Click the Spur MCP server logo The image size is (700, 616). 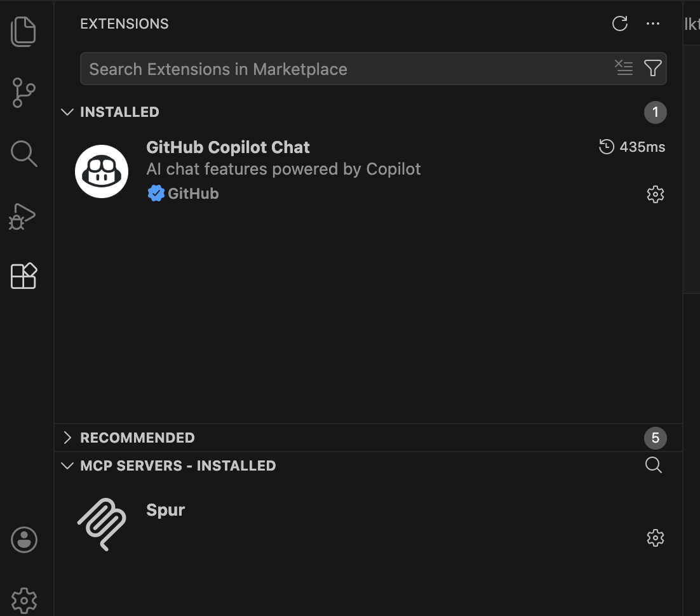point(102,524)
